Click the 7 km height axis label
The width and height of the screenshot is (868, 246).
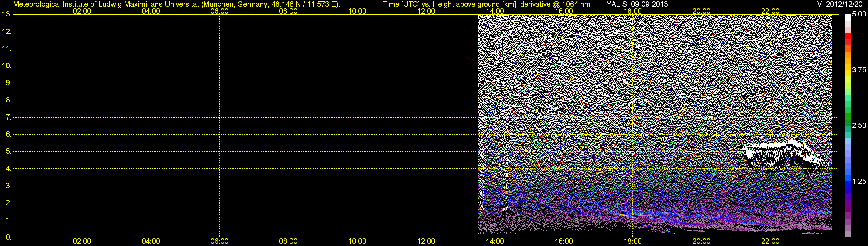(8, 117)
